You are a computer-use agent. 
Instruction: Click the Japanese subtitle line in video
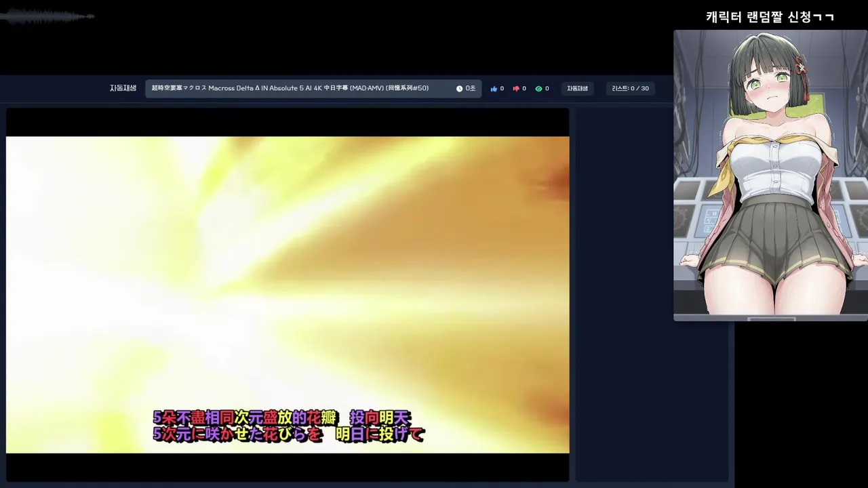pyautogui.click(x=289, y=434)
